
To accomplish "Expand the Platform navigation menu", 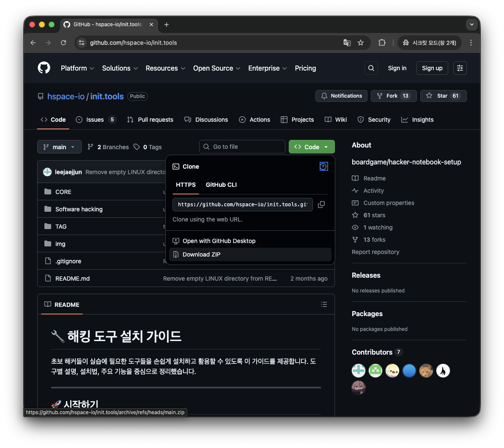I will coord(77,68).
